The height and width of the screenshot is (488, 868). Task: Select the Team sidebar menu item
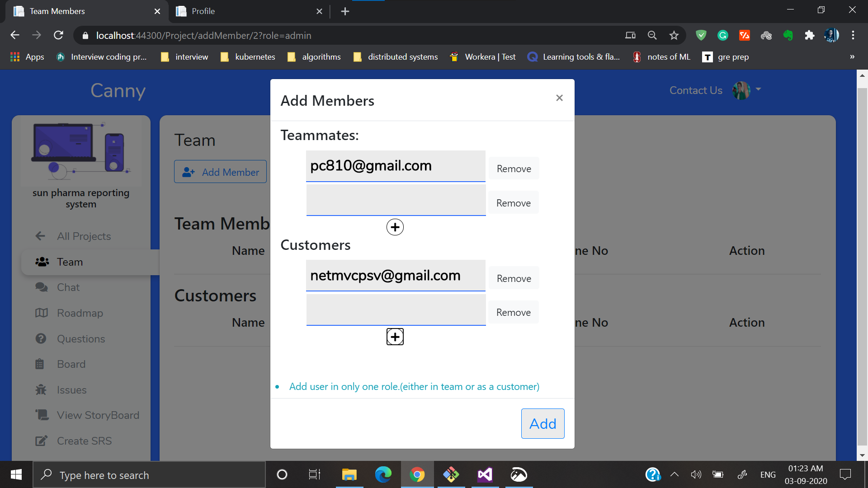(70, 262)
